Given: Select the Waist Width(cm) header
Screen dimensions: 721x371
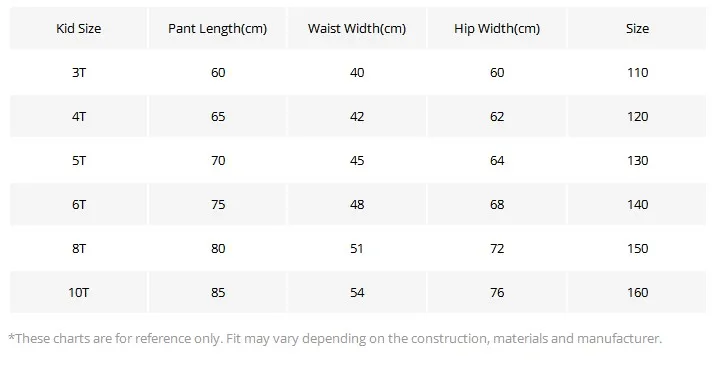Looking at the screenshot, I should pos(357,29).
